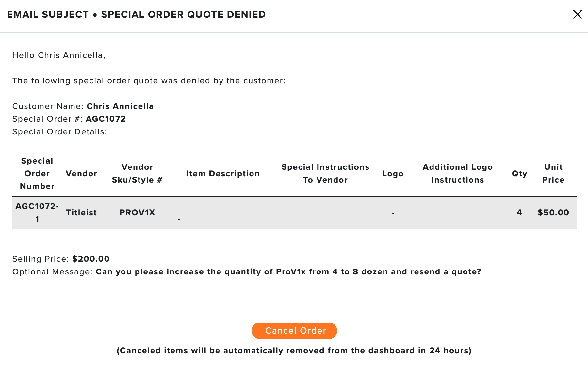Close the email preview dialog

(x=577, y=14)
